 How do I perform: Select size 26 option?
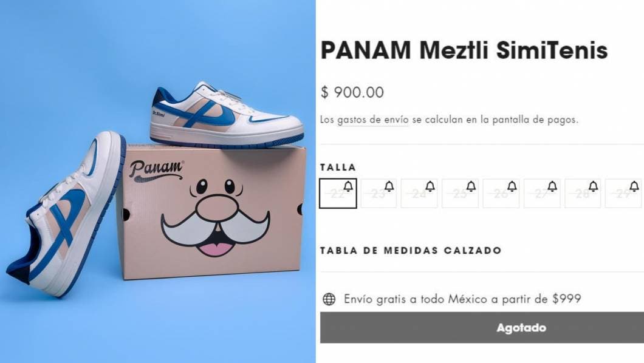501,193
